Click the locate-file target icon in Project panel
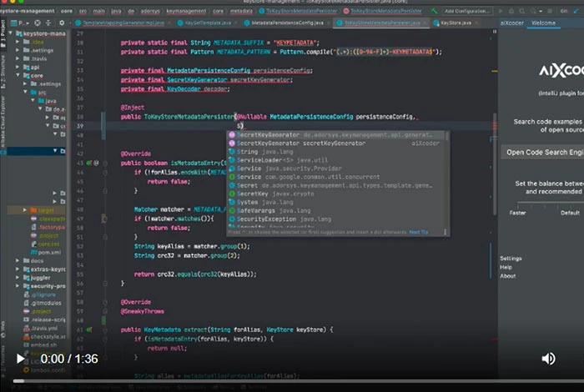The height and width of the screenshot is (392, 584). 38,23
